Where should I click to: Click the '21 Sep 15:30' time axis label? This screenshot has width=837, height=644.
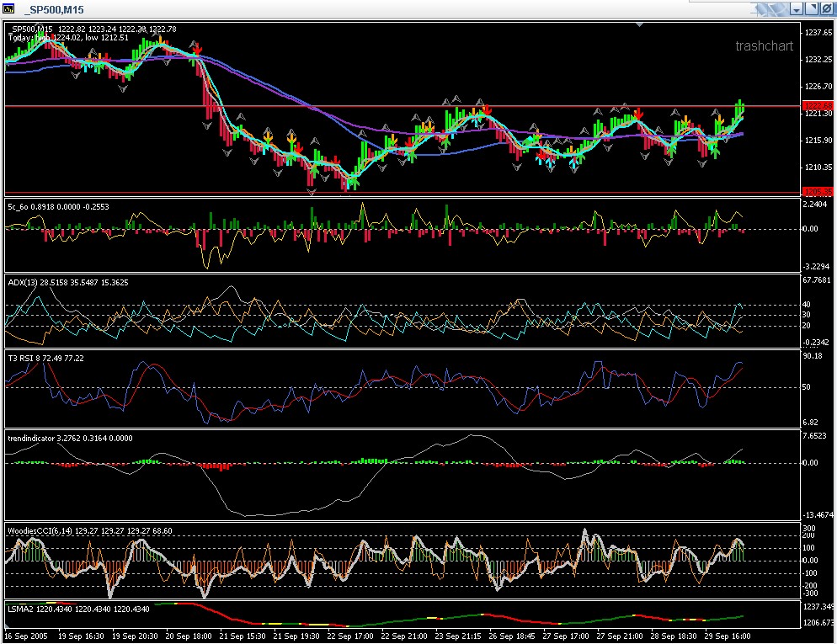click(x=243, y=636)
